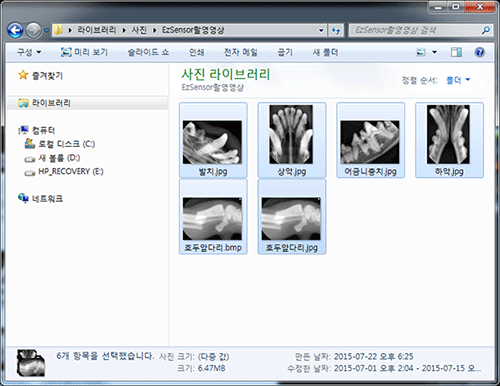Open the 정렬 순서 폴더 dropdown
Viewport: 500px width, 386px height.
tap(458, 80)
